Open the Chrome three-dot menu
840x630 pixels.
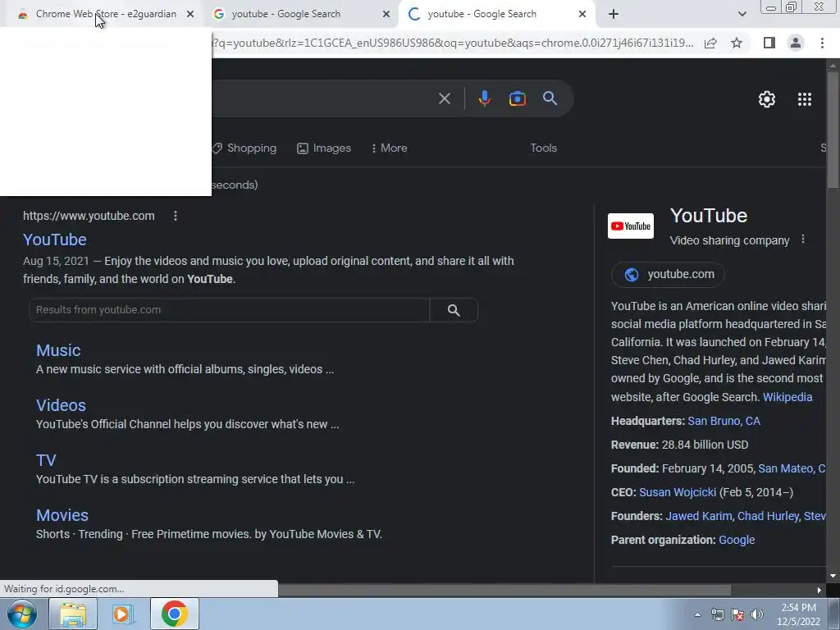822,43
